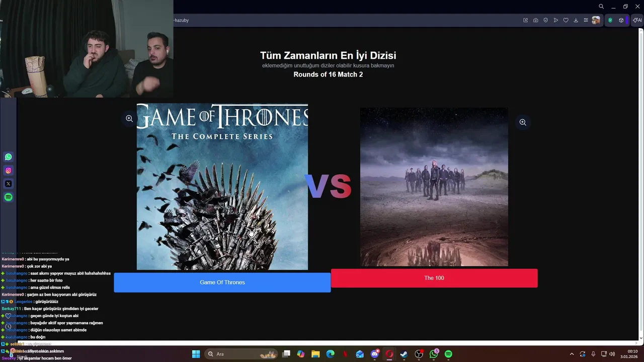
Task: Click the page's vertical scrollbar
Action: [x=640, y=185]
